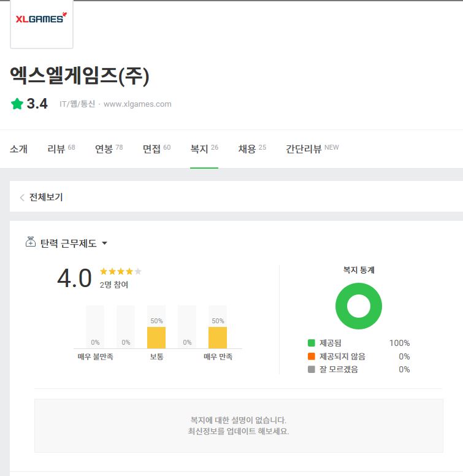Click the back chevron beside 전체보기
463x476 pixels.
[22, 198]
